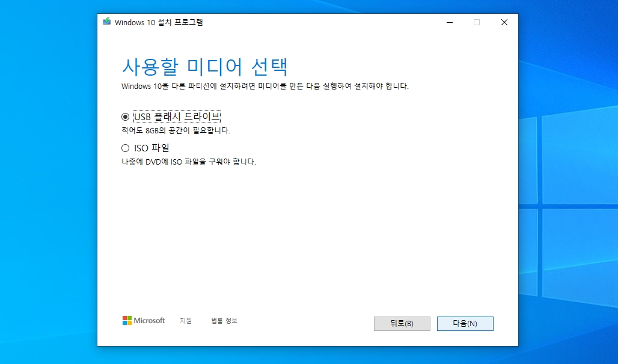Click the window title Windows 10 설치 프로그램

(x=159, y=22)
